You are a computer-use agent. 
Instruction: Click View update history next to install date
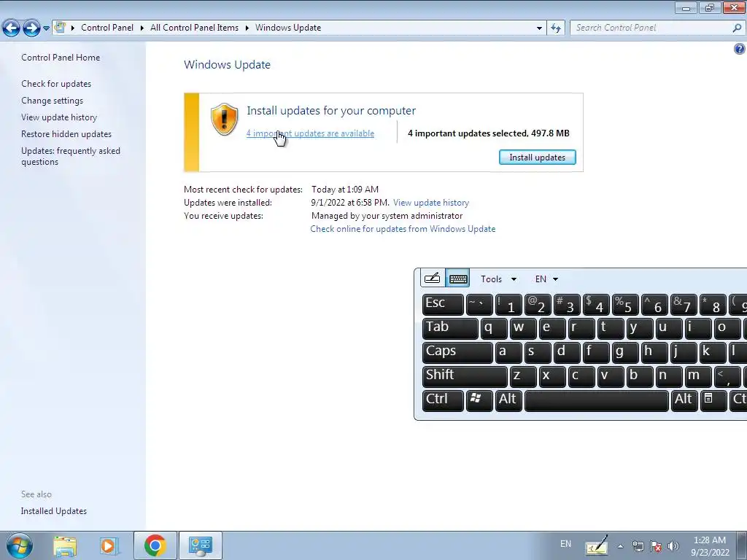point(431,203)
